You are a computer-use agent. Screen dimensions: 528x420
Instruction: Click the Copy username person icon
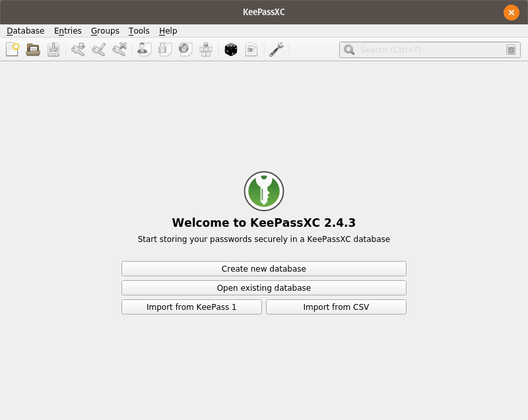click(x=144, y=49)
